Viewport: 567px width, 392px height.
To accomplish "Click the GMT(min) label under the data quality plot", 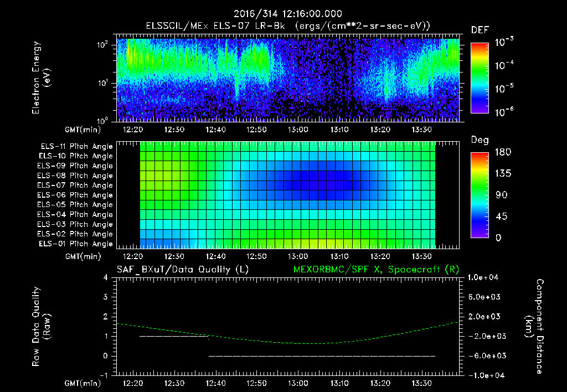I will point(83,383).
